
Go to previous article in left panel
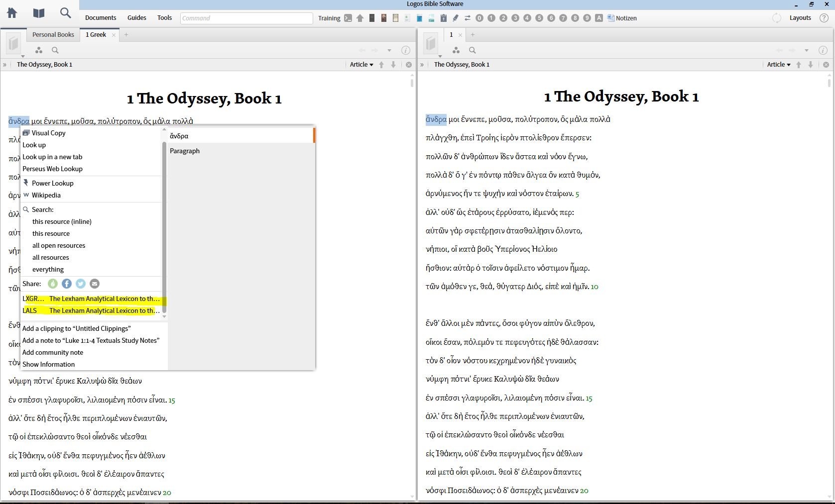click(x=381, y=65)
